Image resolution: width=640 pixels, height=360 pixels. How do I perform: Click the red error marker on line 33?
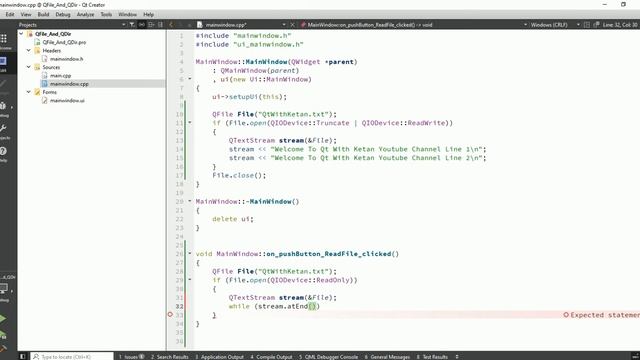[x=170, y=315]
